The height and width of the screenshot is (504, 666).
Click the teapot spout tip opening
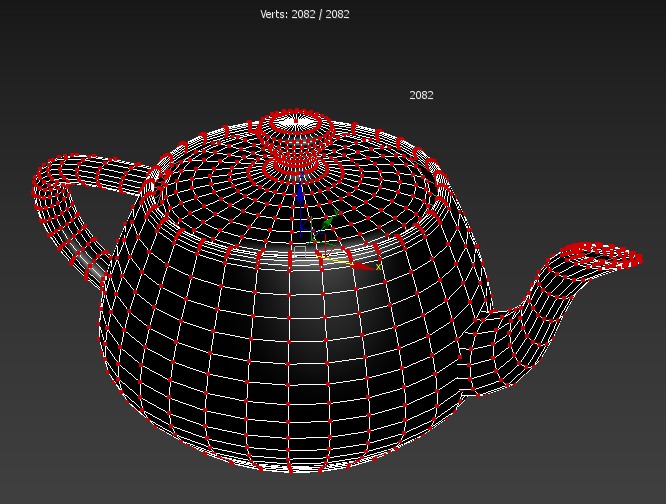click(602, 256)
